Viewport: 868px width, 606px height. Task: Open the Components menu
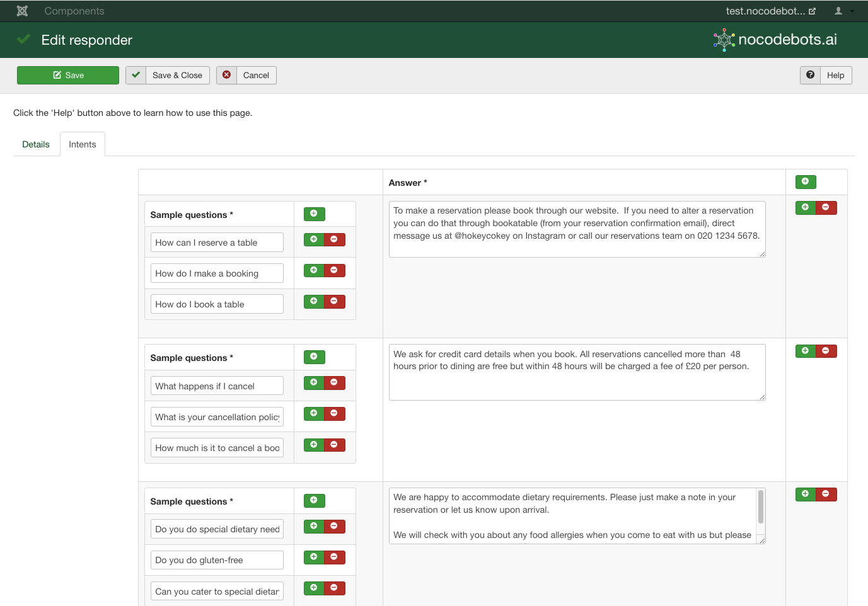[74, 11]
